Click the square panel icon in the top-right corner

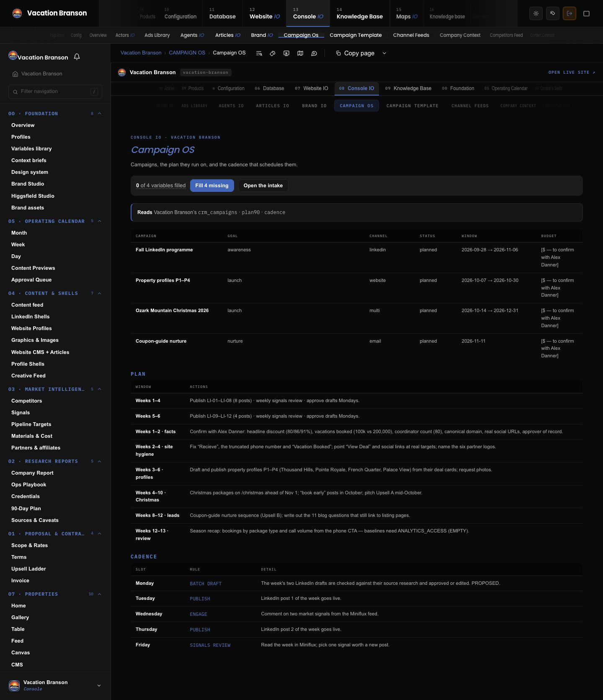point(587,13)
